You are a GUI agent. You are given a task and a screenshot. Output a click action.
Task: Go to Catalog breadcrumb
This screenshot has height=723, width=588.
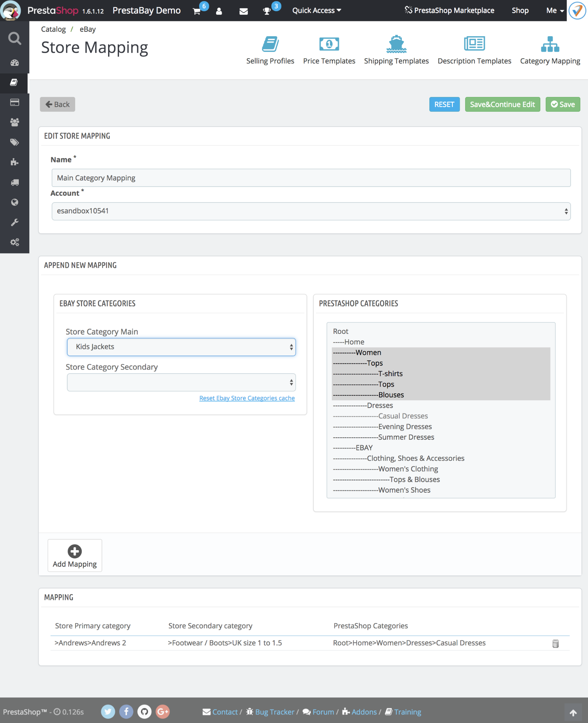[53, 29]
